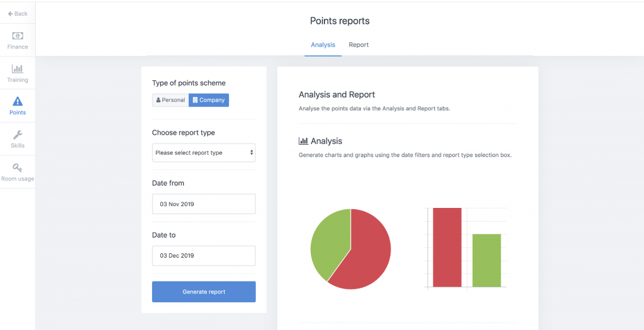The image size is (644, 330).
Task: Edit the Date from field
Action: (204, 204)
